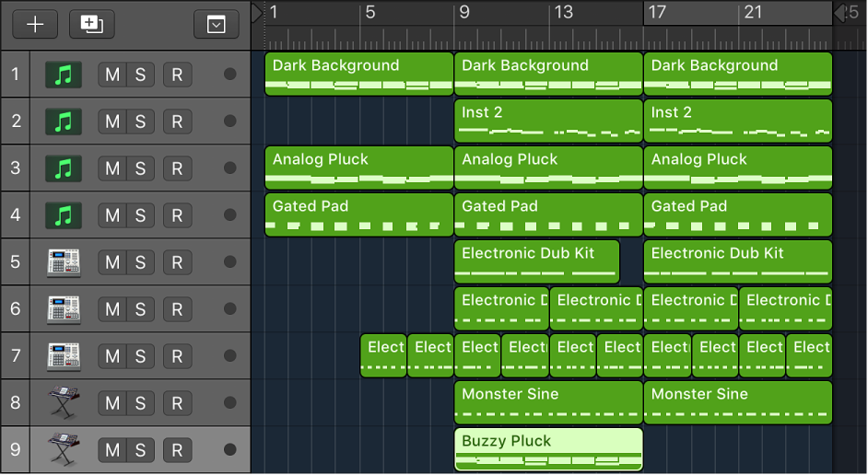The height and width of the screenshot is (475, 868).
Task: Select track 2 music note icon
Action: tap(63, 122)
